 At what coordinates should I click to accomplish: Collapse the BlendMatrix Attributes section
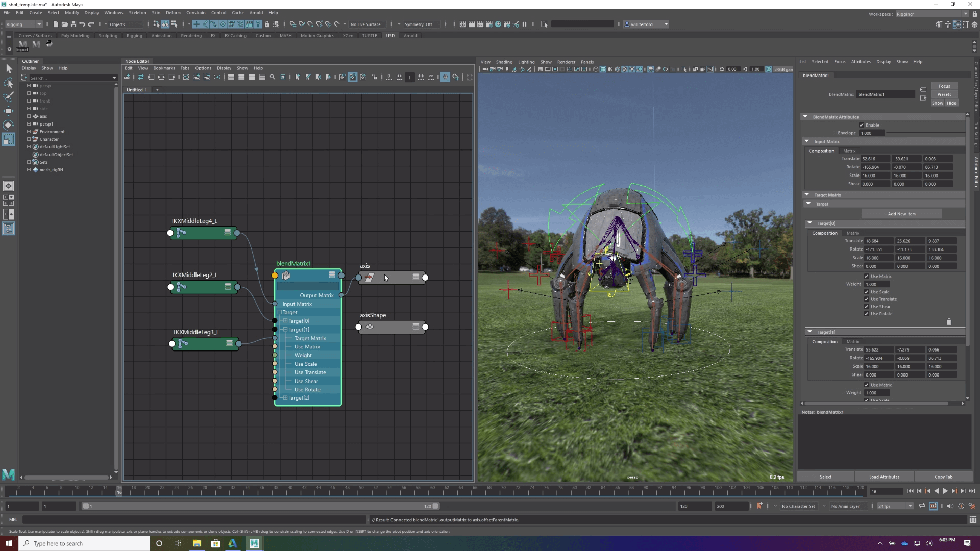tap(805, 117)
